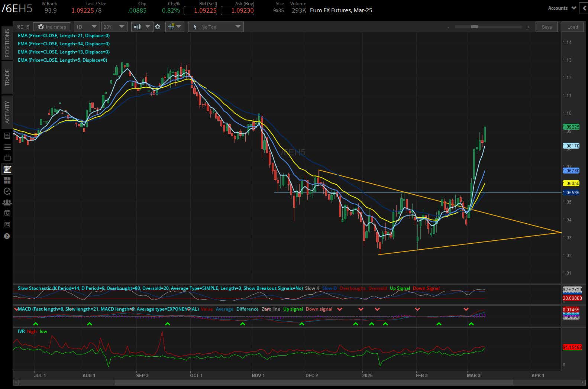
Task: Click the /6EH5 symbol header
Action: [17, 9]
